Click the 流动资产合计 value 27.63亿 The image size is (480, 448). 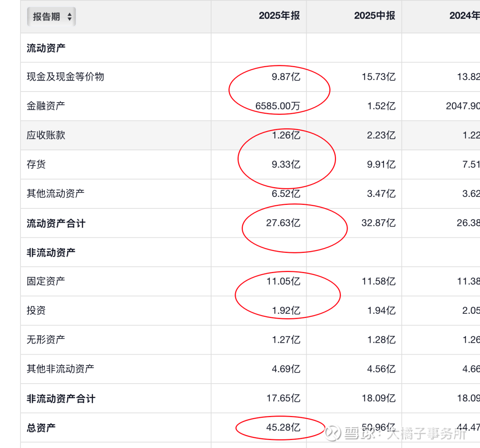[x=283, y=223]
